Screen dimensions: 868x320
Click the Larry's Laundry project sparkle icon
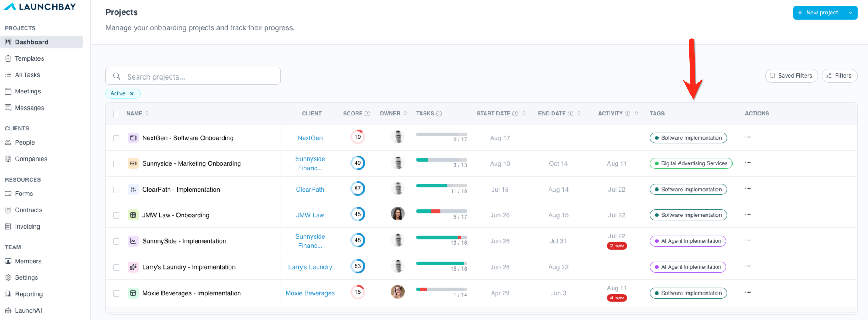click(133, 267)
